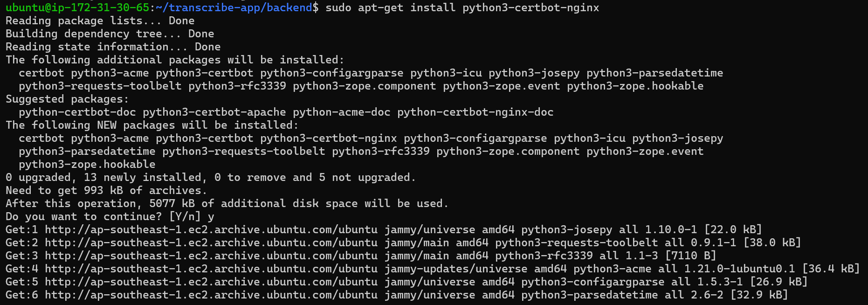Click the Get:2 archive.ubuntu.com URL

[x=211, y=243]
